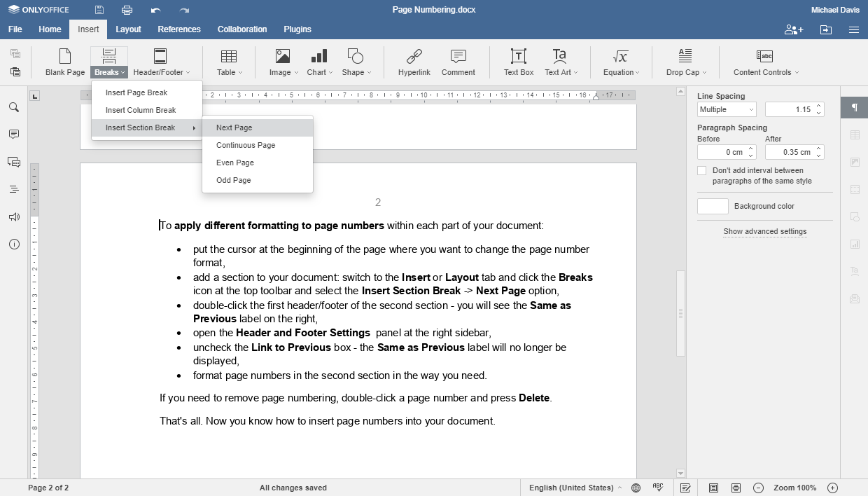Select Next Page section break
Viewport: 868px width, 496px height.
[x=258, y=128]
